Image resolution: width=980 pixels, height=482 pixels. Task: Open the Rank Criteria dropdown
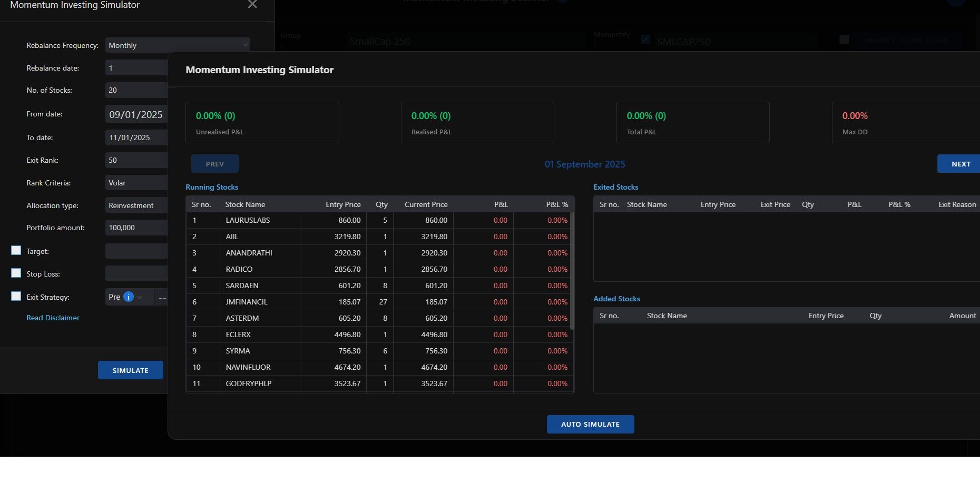(136, 183)
